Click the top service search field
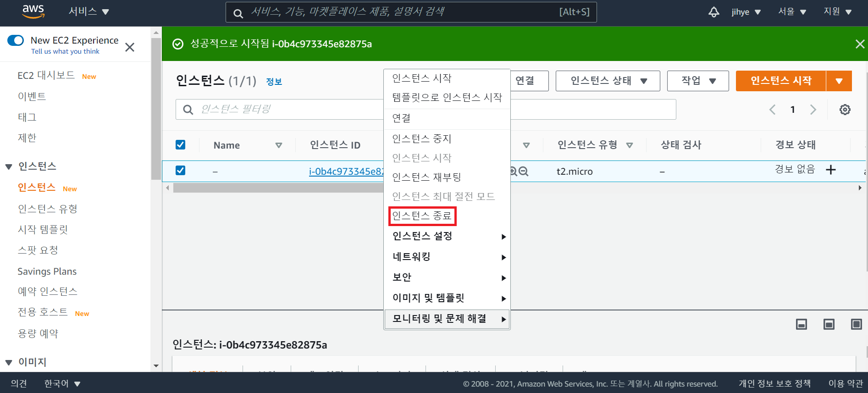The height and width of the screenshot is (393, 868). (x=411, y=12)
